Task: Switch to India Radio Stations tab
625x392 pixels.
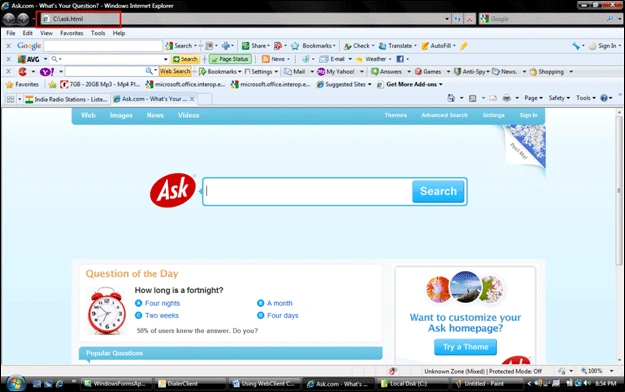Action: [66, 99]
